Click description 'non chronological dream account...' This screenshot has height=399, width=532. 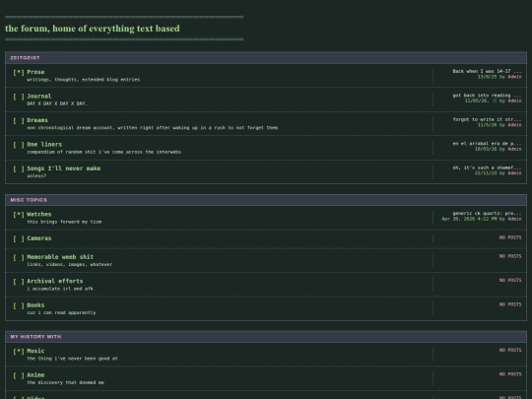(x=153, y=127)
